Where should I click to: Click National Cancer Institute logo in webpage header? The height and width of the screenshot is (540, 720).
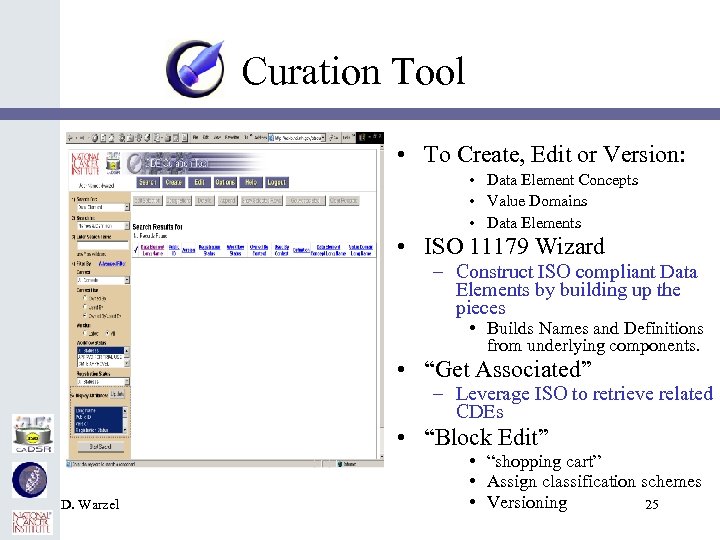pyautogui.click(x=85, y=164)
